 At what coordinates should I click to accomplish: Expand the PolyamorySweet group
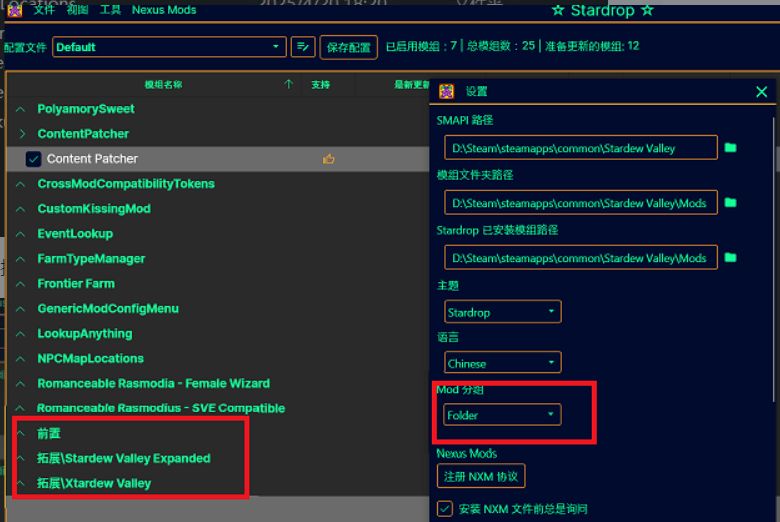point(20,109)
